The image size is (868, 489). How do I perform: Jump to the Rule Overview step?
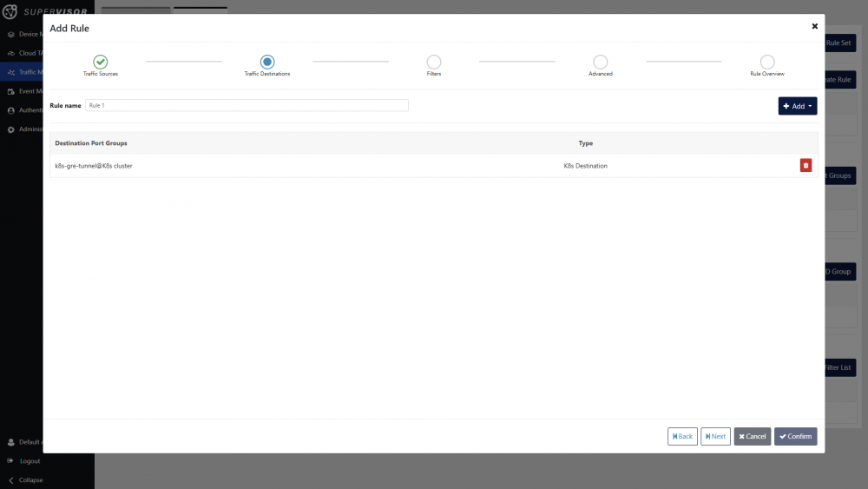tap(767, 62)
